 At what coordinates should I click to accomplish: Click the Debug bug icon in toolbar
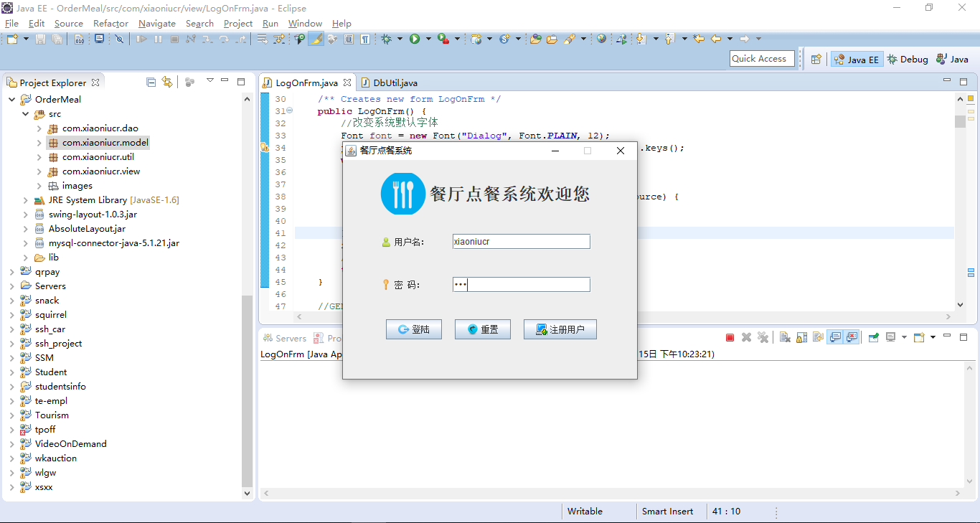click(x=386, y=39)
